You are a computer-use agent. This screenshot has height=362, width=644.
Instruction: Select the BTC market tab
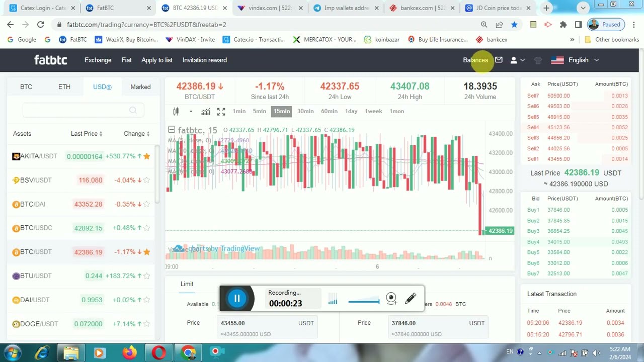[x=26, y=87]
